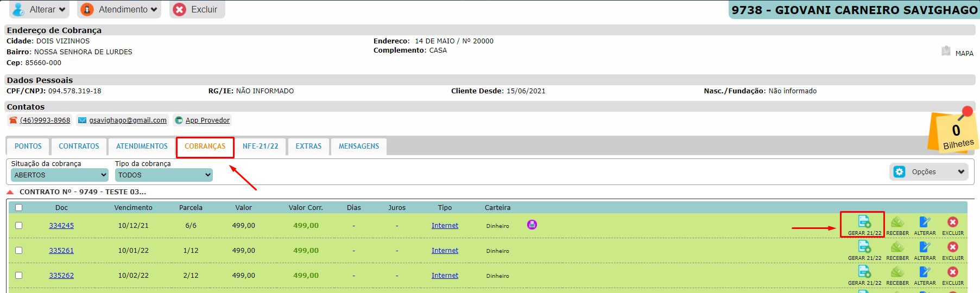
Task: Click the Vencimento column header
Action: (133, 207)
